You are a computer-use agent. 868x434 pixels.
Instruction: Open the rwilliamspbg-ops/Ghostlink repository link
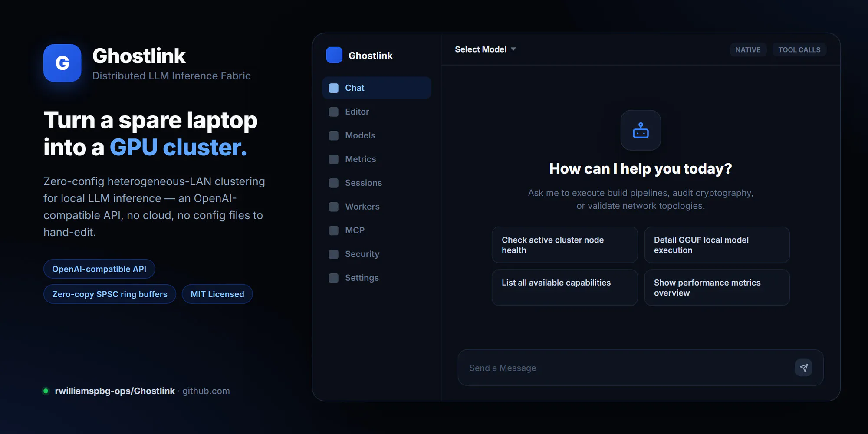(x=115, y=391)
